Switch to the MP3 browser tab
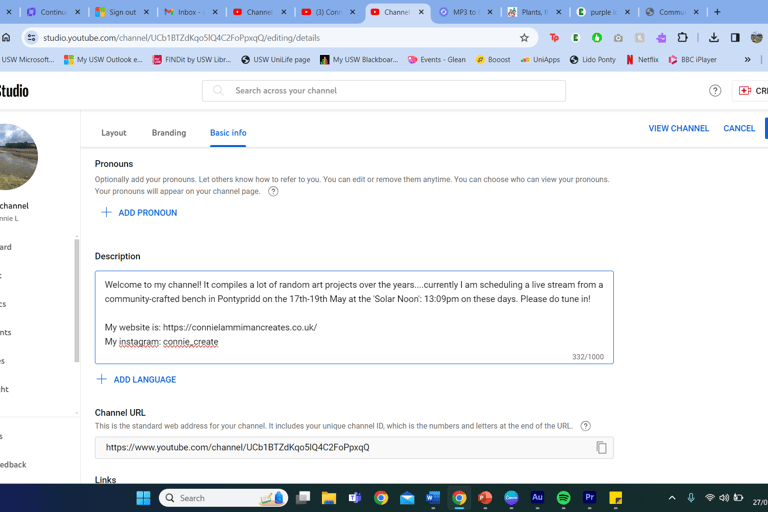This screenshot has height=512, width=768. click(x=464, y=12)
